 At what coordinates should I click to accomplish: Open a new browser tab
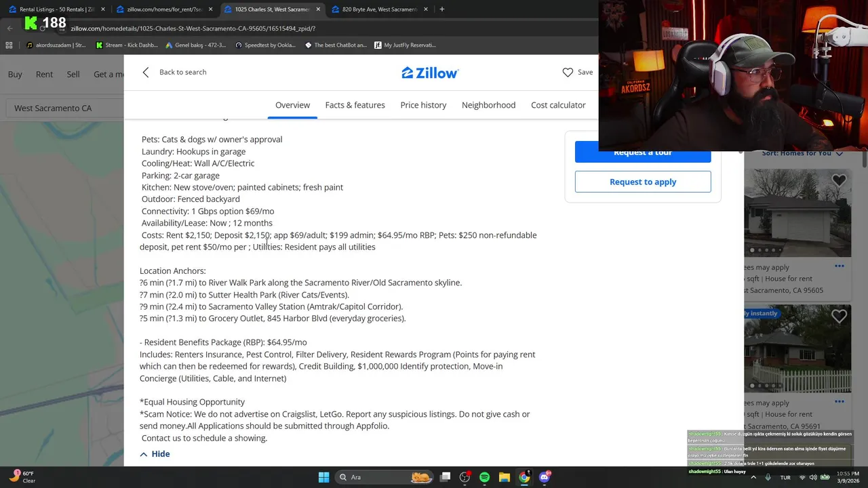[442, 9]
